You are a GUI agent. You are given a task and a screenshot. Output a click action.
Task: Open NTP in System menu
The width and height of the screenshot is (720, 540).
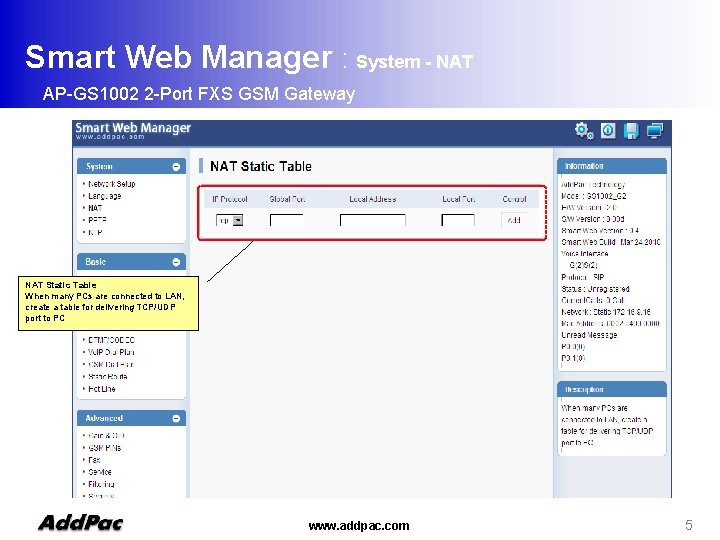95,232
